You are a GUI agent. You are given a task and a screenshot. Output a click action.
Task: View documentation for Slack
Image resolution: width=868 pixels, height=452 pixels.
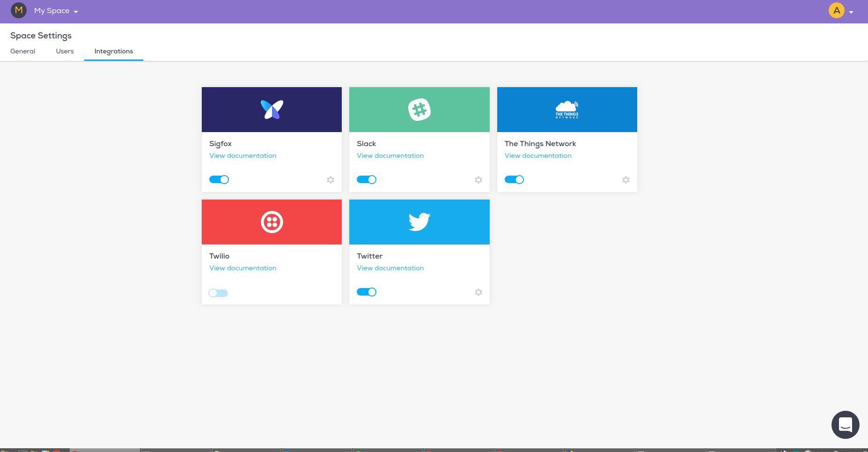pyautogui.click(x=390, y=156)
